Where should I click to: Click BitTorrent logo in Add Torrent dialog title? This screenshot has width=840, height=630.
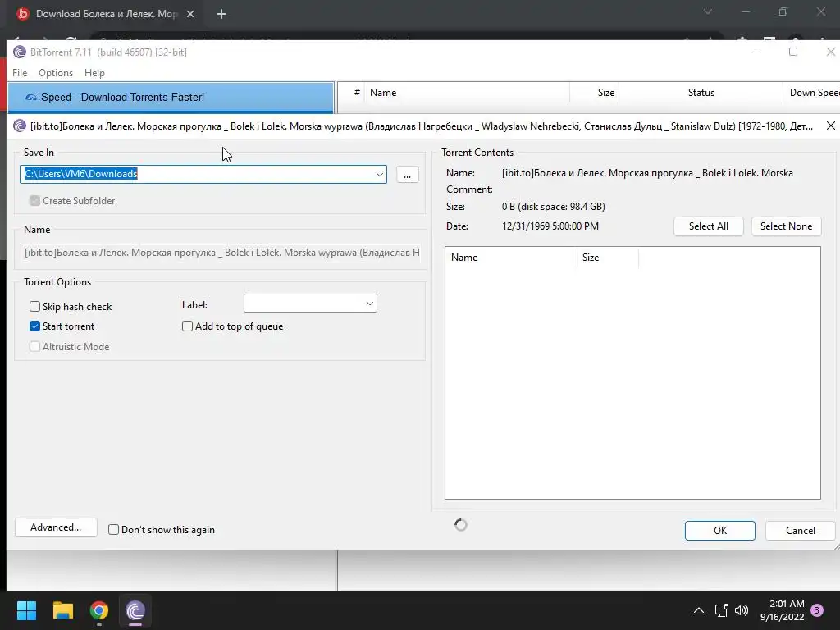[20, 126]
